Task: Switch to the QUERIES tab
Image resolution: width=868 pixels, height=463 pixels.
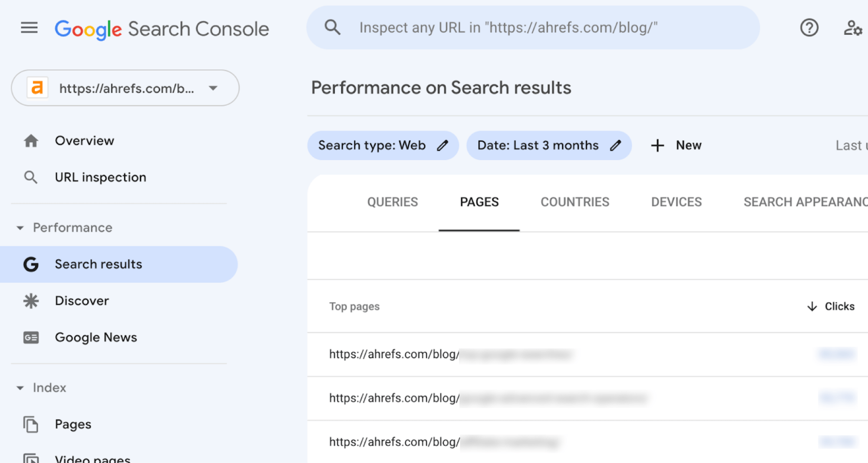Action: 392,202
